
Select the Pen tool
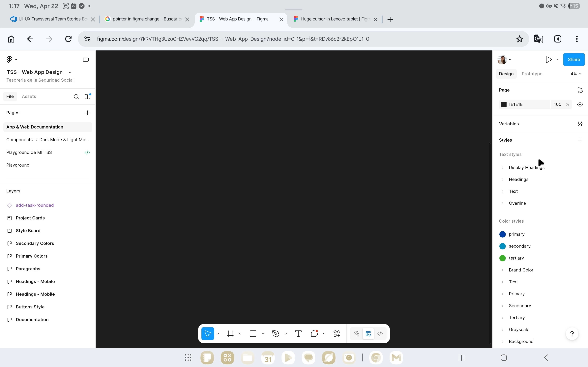pos(276,333)
